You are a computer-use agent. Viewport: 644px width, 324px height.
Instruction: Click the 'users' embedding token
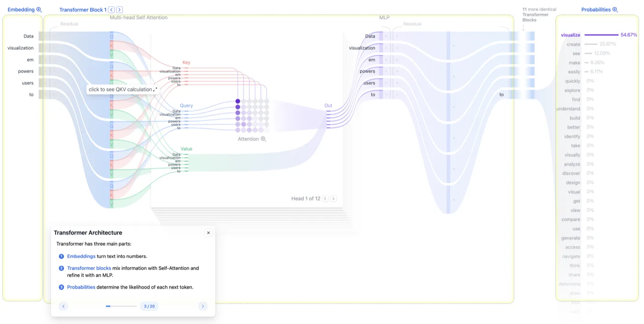click(28, 83)
